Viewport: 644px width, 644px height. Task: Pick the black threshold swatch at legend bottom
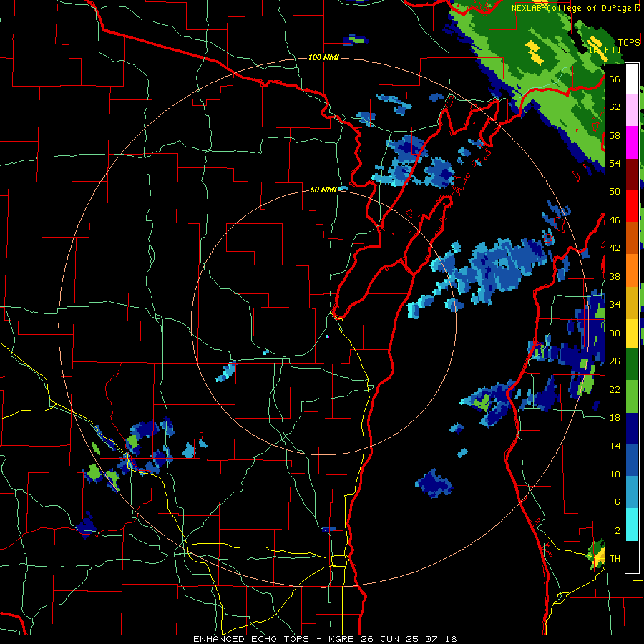click(x=632, y=557)
